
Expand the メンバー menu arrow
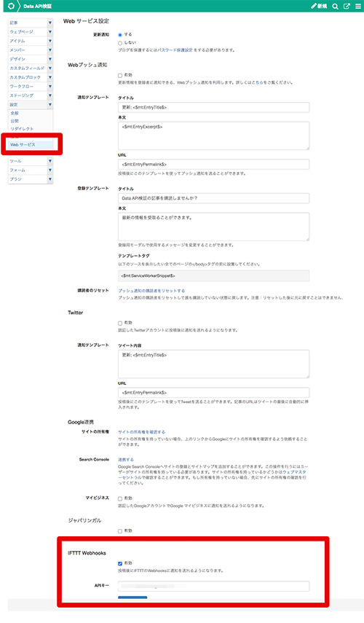[x=50, y=50]
